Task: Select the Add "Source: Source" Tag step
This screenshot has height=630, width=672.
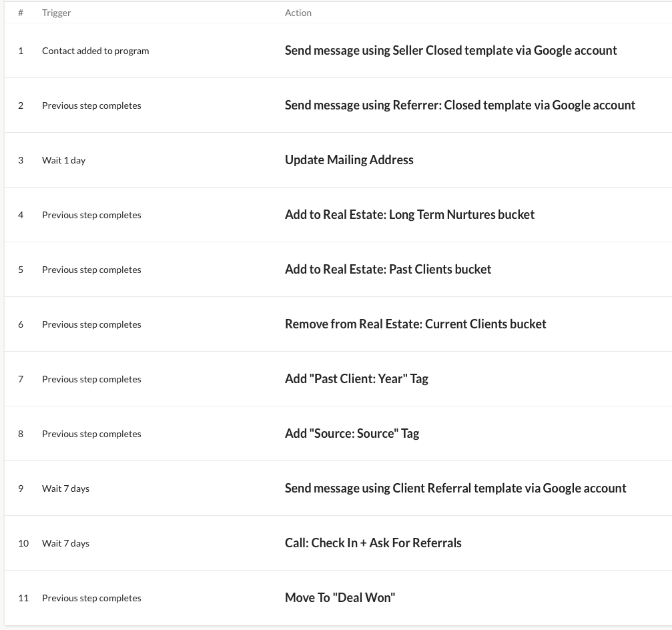Action: point(352,434)
